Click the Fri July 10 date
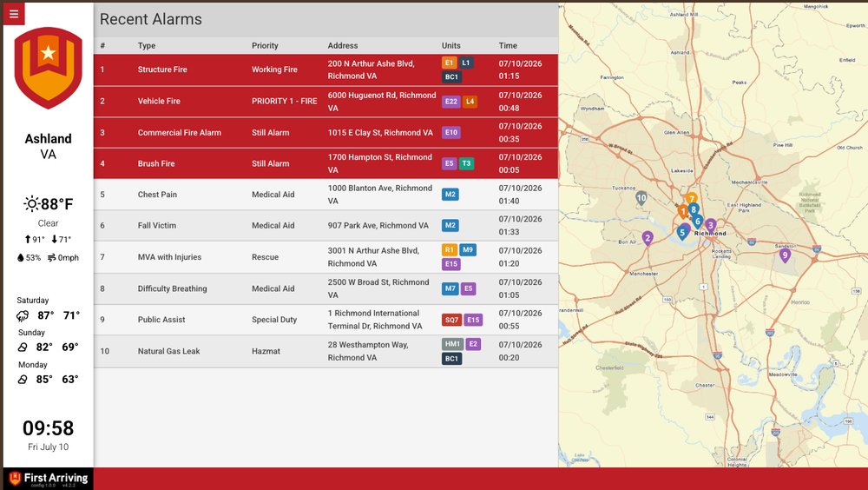Screen dimensions: 868x490 tap(48, 447)
